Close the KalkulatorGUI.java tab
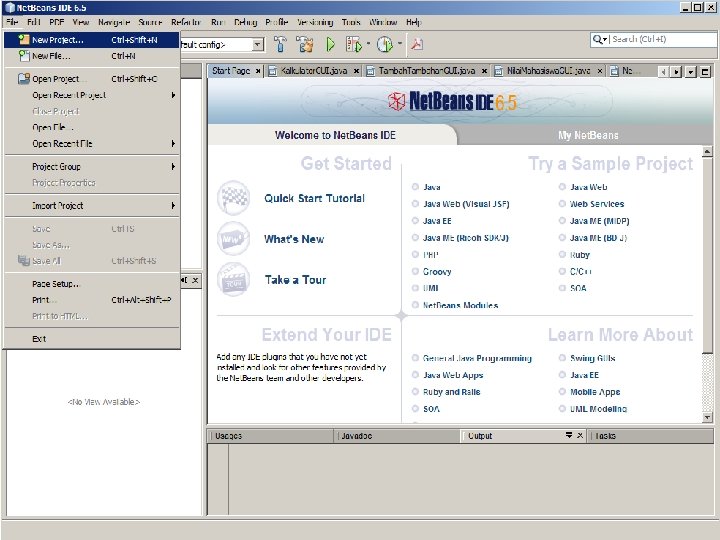Screen dimensions: 720x540 coord(356,71)
